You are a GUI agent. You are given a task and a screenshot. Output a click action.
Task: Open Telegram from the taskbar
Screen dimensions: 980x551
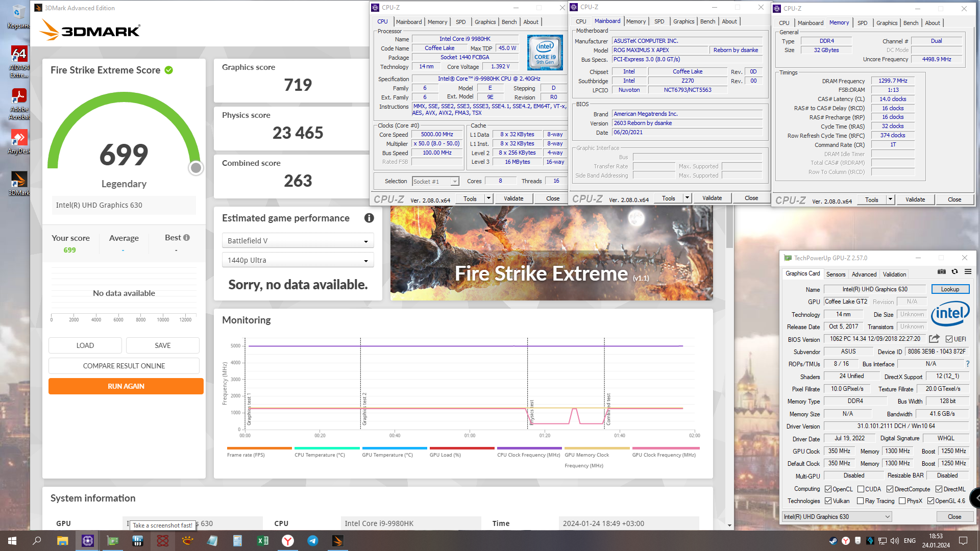(313, 541)
